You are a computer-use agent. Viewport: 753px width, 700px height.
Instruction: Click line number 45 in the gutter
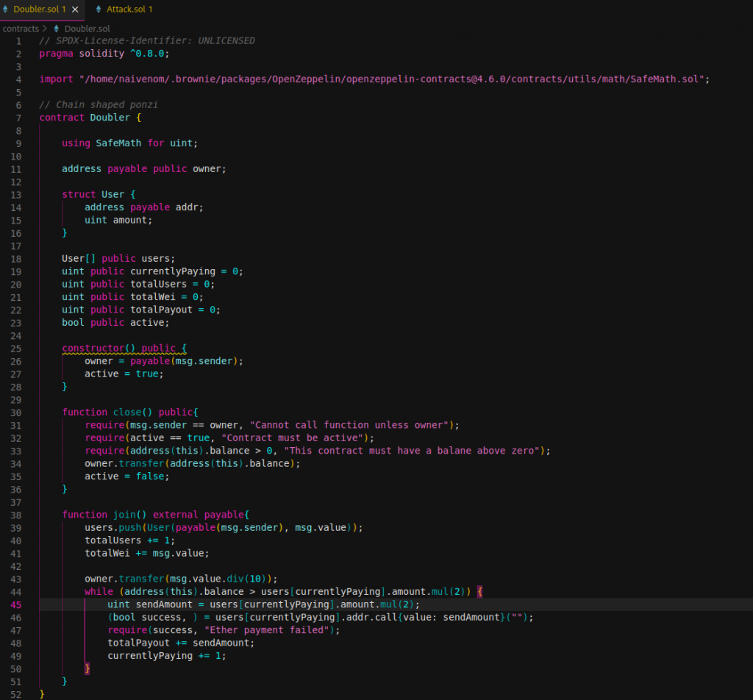(16, 604)
